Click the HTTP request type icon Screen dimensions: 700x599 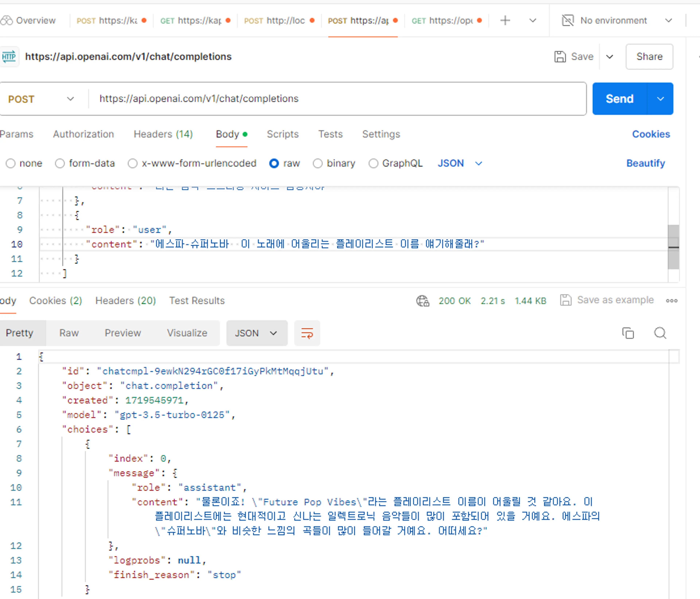point(9,57)
